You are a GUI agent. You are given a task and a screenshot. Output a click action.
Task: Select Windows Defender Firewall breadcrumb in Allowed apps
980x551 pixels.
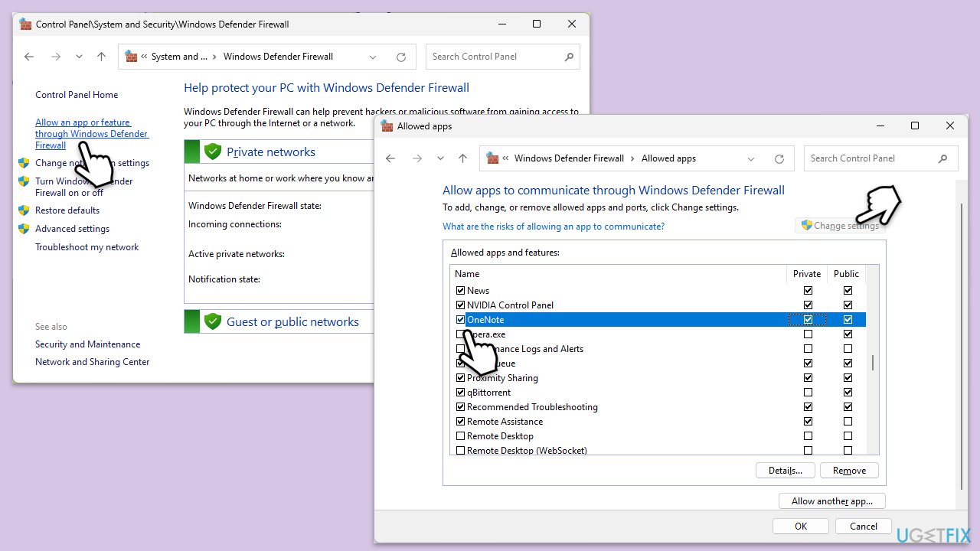click(569, 158)
